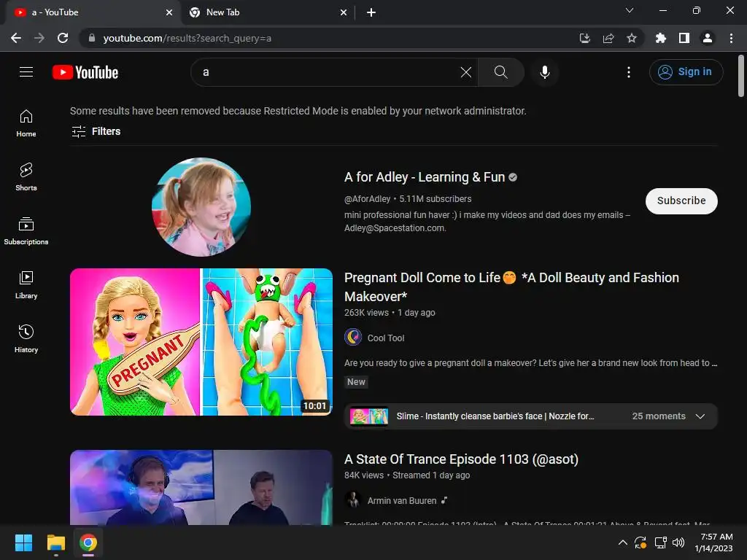Click the volume tray icon
747x560 pixels.
pyautogui.click(x=678, y=542)
